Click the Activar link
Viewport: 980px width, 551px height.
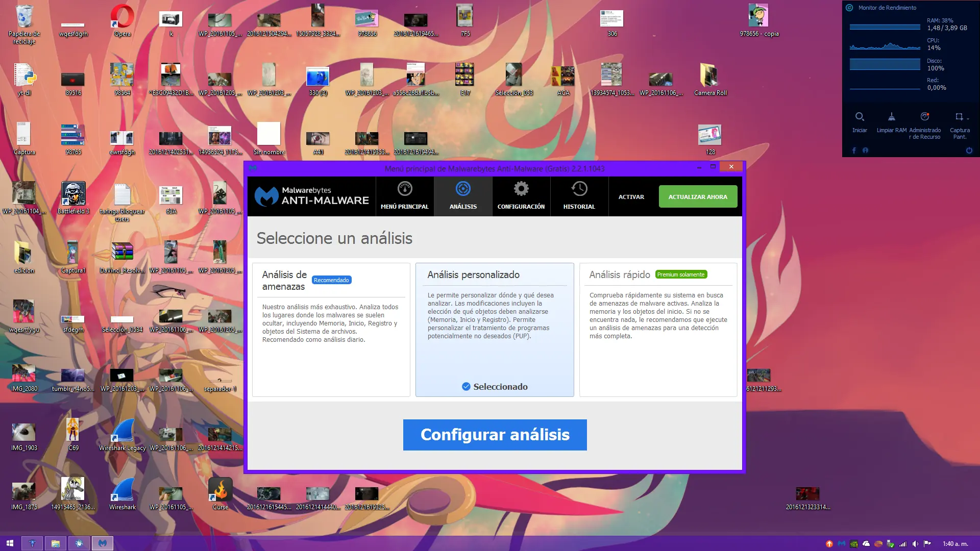click(631, 197)
